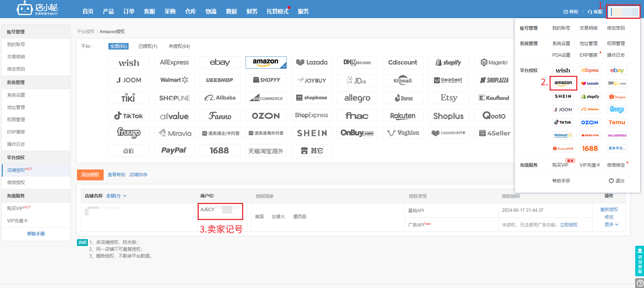Select the Magento platform logo
The width and height of the screenshot is (644, 288).
pyautogui.click(x=494, y=63)
